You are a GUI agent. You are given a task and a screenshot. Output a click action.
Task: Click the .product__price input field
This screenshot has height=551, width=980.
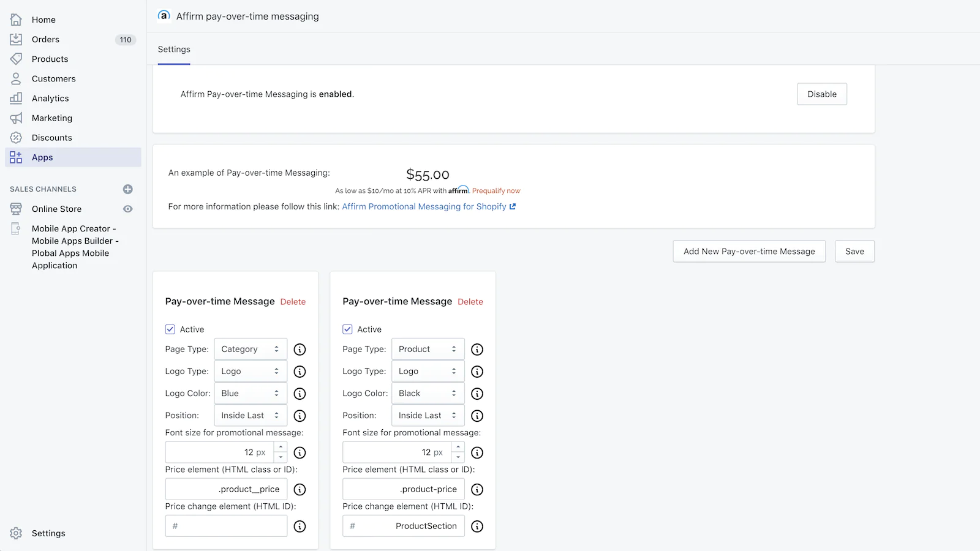tap(226, 489)
